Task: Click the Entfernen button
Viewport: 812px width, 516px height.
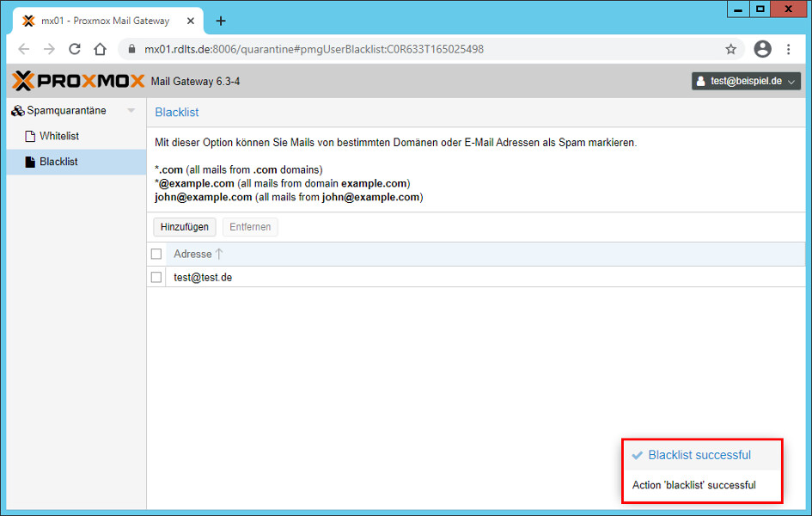Action: click(250, 227)
